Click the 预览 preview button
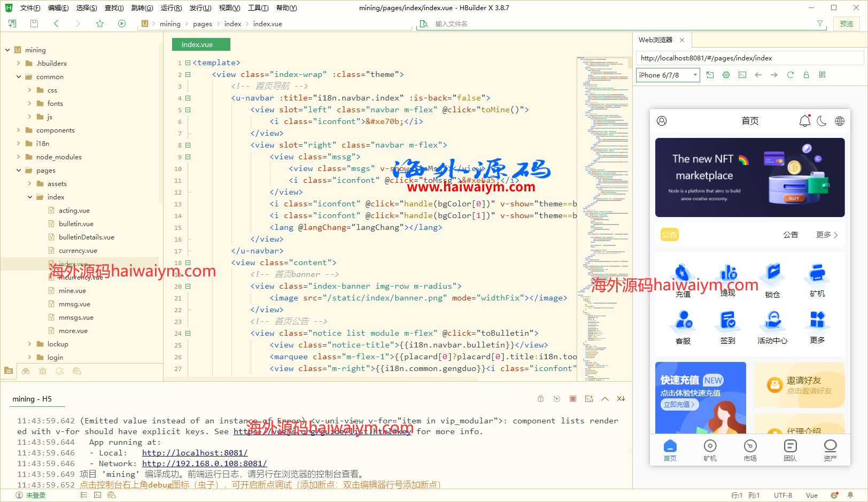Screen dimensions: 868x502 click(x=846, y=24)
